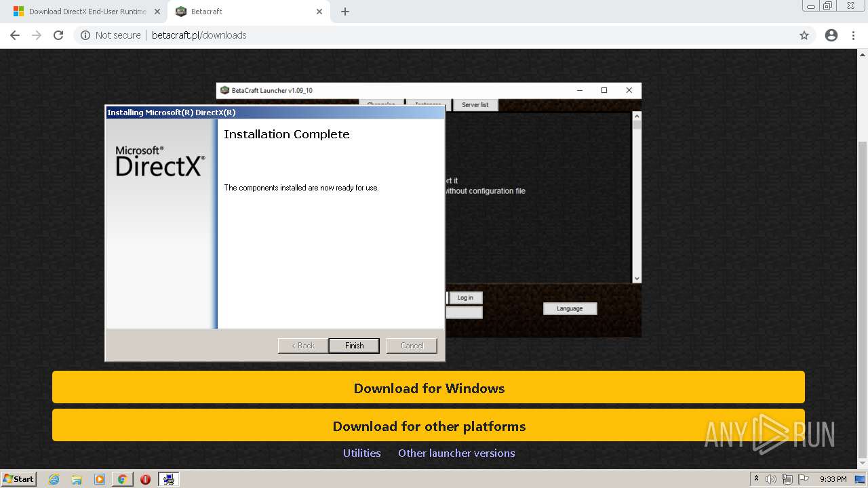
Task: Open the Chrome three-dot menu
Action: click(853, 35)
